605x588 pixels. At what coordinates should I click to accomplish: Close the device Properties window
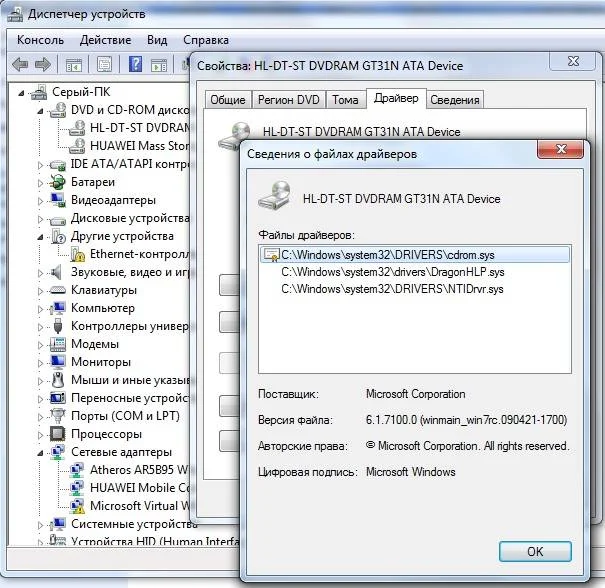[573, 61]
